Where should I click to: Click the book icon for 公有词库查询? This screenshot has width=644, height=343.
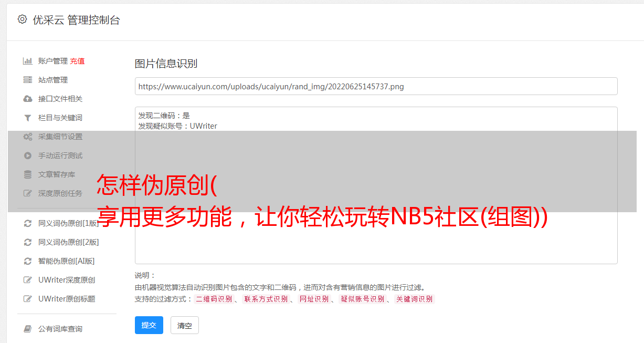(x=28, y=329)
